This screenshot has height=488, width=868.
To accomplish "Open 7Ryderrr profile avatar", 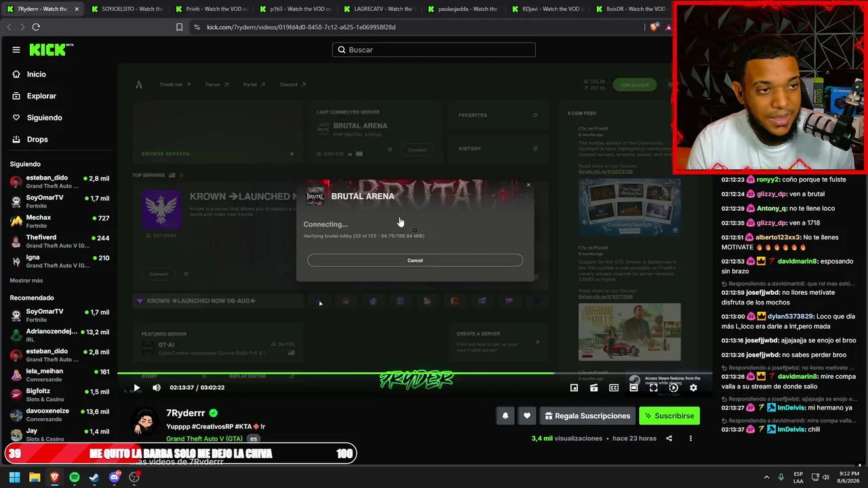I will click(144, 422).
